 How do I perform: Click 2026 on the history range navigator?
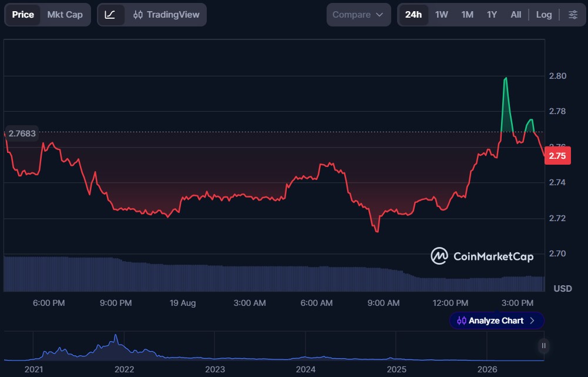click(487, 369)
